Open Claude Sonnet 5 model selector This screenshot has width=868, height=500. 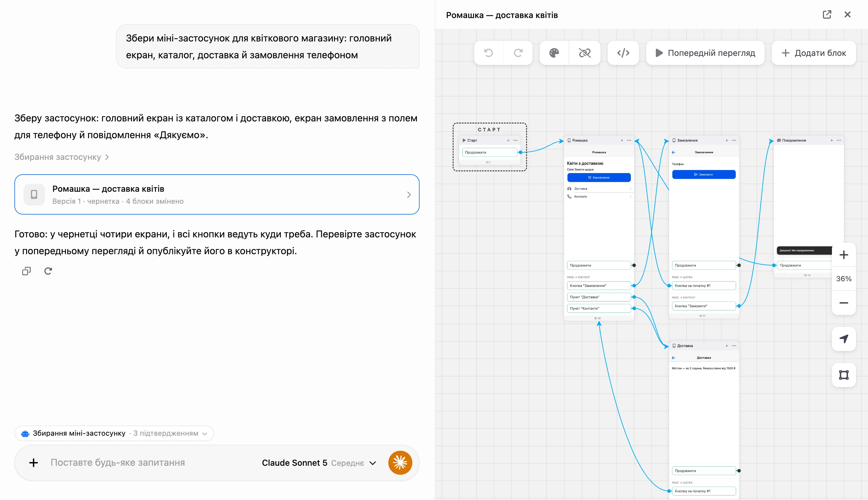(319, 463)
